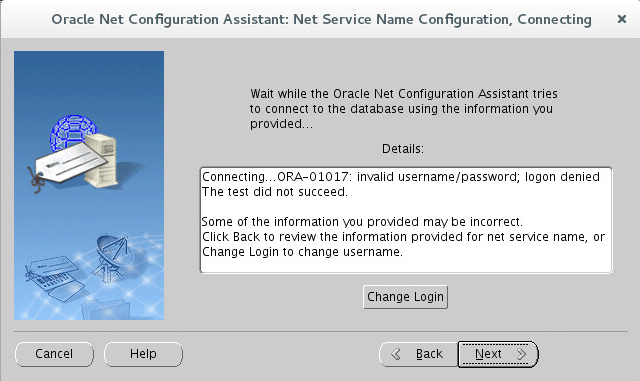Click the 'Click Back to review' message line

pos(403,237)
